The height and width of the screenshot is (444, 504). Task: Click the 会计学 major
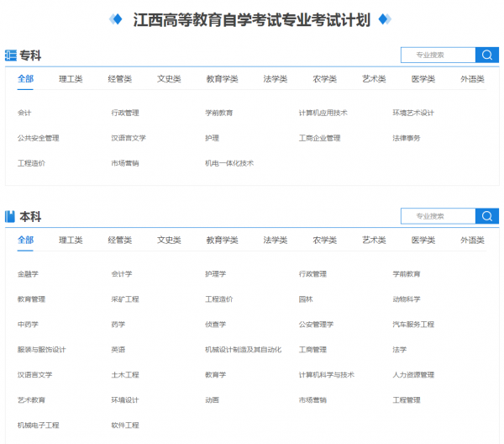[122, 274]
